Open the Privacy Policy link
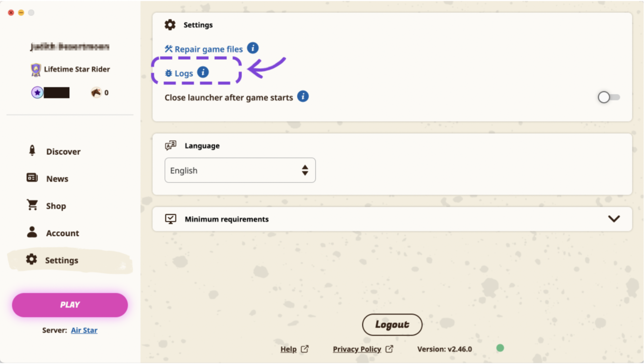Viewport: 644px width, 364px height. [x=357, y=349]
